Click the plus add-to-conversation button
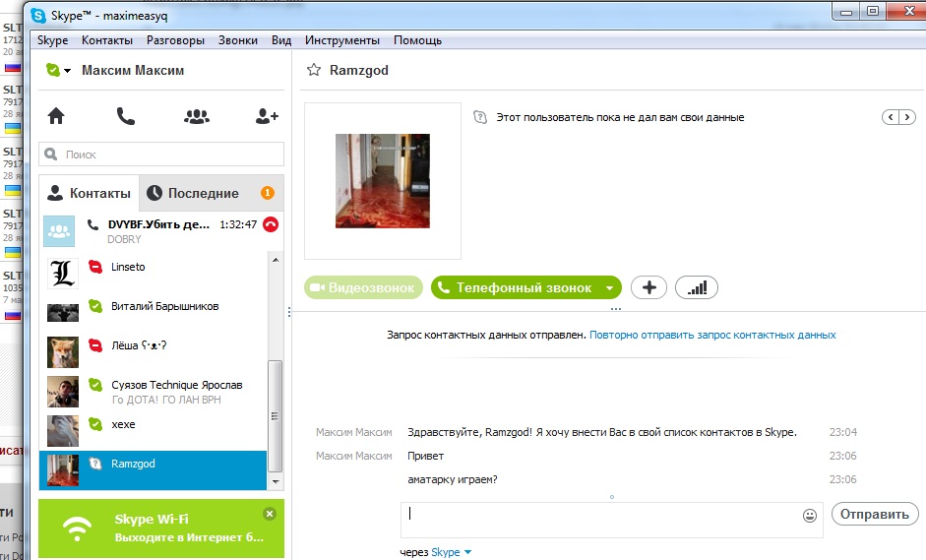 tap(649, 287)
